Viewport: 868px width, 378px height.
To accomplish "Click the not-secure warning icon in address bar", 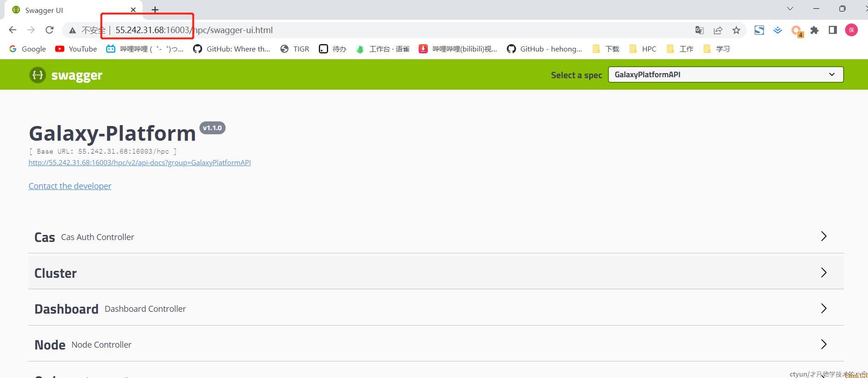I will (x=73, y=30).
